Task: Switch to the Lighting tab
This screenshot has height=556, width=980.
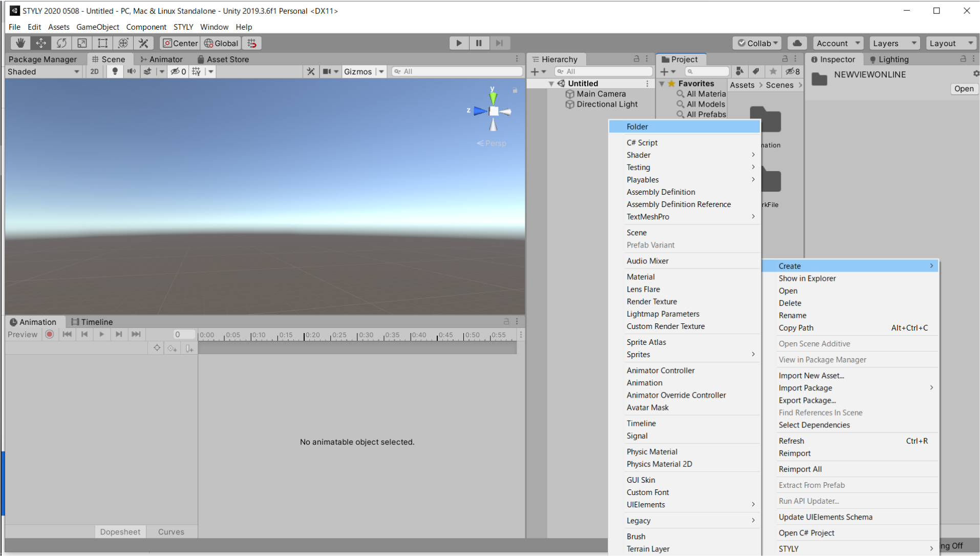Action: click(x=889, y=59)
